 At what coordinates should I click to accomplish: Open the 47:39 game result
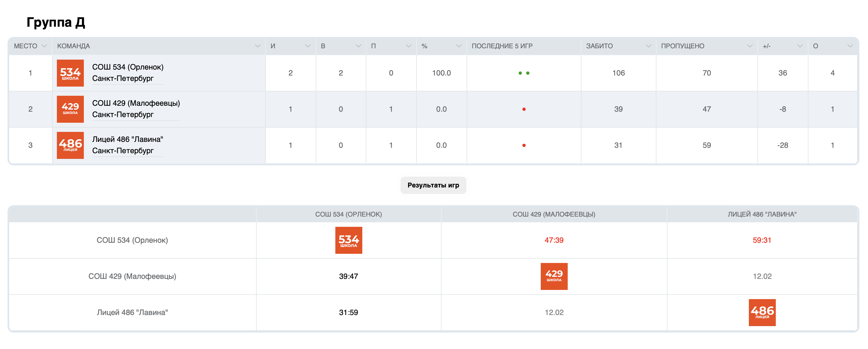[x=554, y=240]
